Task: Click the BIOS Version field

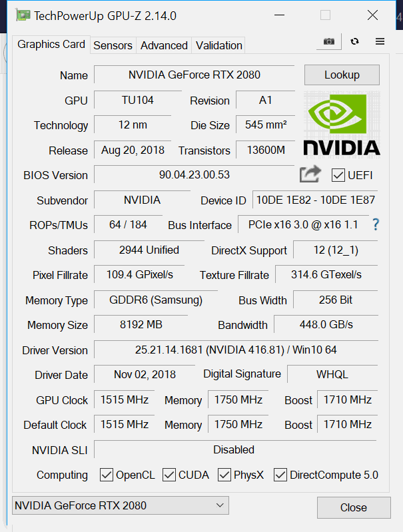Action: (194, 175)
